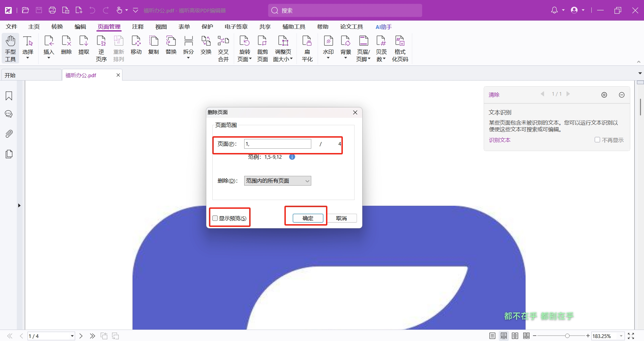Screen dimensions: 644x341
Task: Click the 页面 range input field
Action: pyautogui.click(x=277, y=144)
